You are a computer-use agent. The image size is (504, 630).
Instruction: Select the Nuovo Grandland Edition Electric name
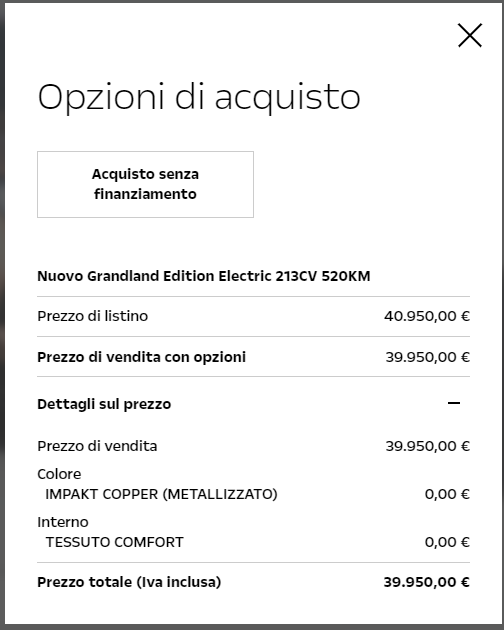point(204,276)
